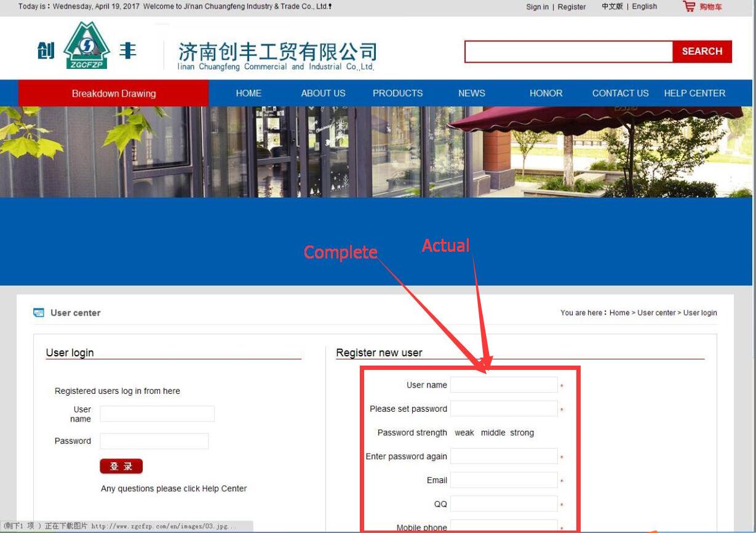The width and height of the screenshot is (756, 533).
Task: Click the 'Register new user' heading
Action: click(379, 353)
